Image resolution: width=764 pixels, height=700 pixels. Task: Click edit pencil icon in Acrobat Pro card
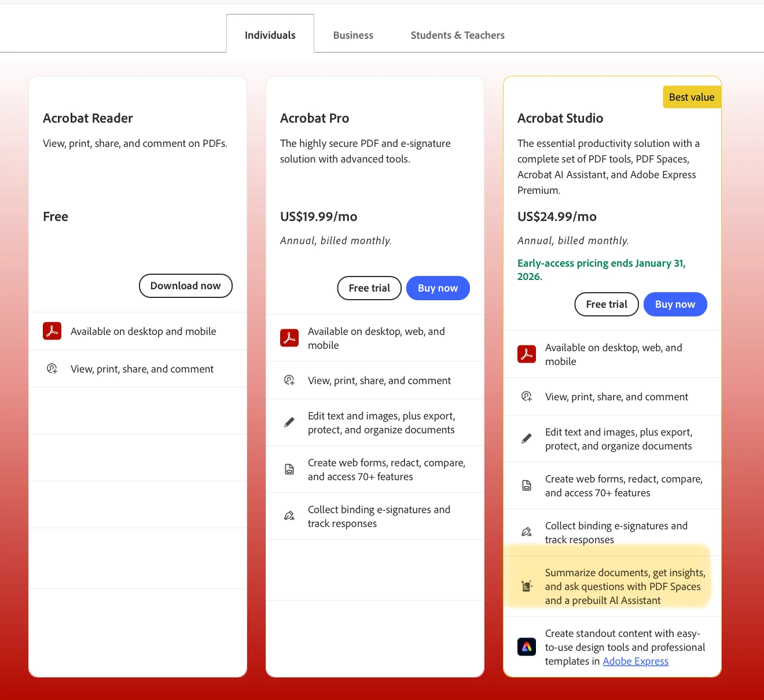coord(289,422)
